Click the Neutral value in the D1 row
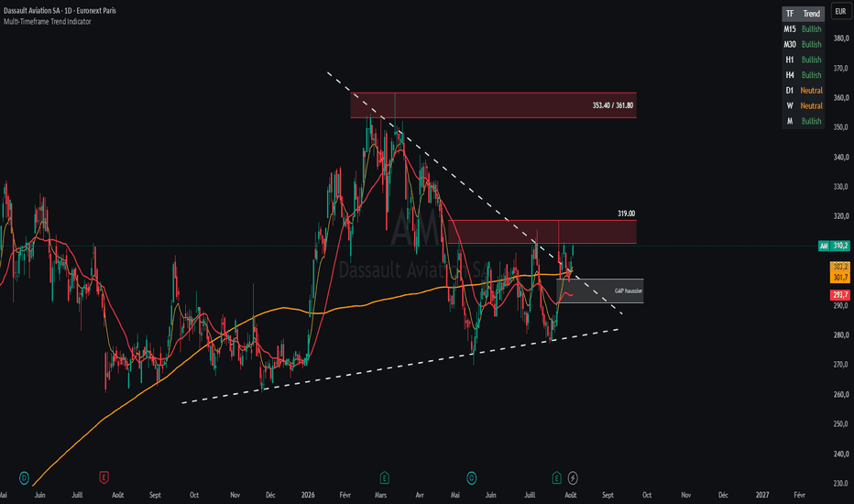Image resolution: width=854 pixels, height=504 pixels. [811, 91]
